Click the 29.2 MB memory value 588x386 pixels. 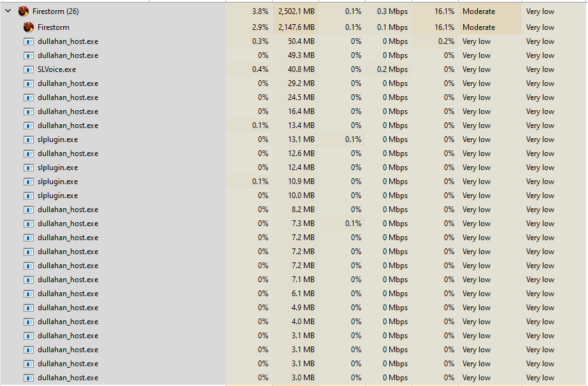pyautogui.click(x=301, y=83)
